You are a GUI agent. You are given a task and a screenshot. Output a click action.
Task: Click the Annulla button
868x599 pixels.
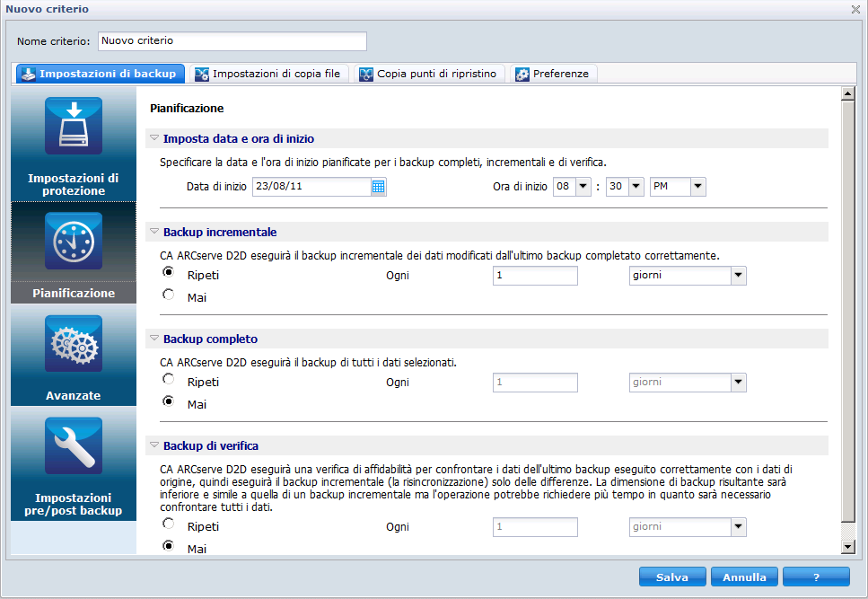pyautogui.click(x=744, y=577)
